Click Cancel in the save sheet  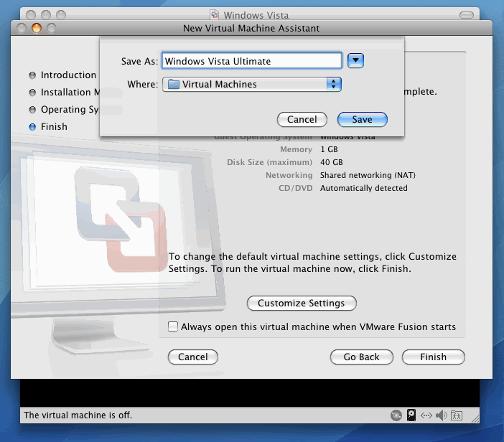[x=302, y=120]
